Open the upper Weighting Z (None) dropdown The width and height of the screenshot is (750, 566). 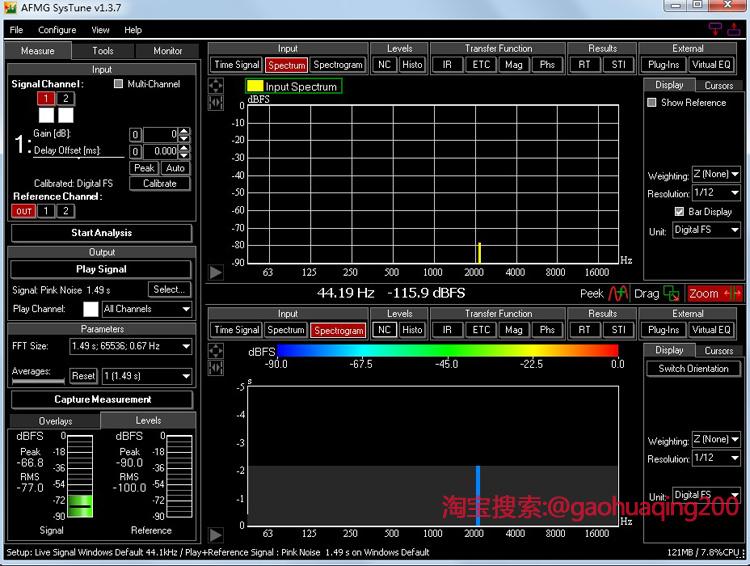point(716,176)
